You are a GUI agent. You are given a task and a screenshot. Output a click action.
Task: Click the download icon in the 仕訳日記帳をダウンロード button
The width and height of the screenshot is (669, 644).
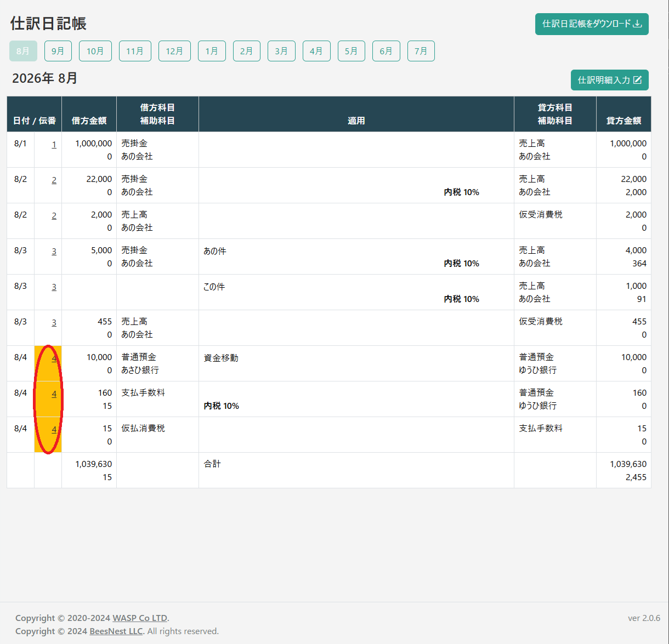637,24
